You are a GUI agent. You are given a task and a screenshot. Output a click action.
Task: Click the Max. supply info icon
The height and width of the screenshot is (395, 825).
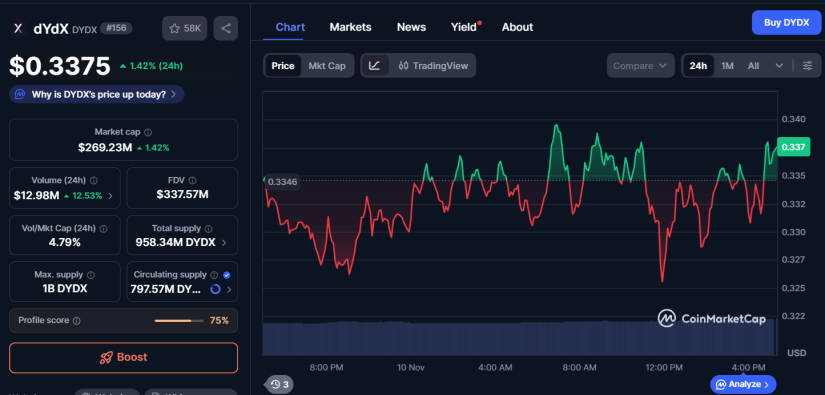pos(90,275)
